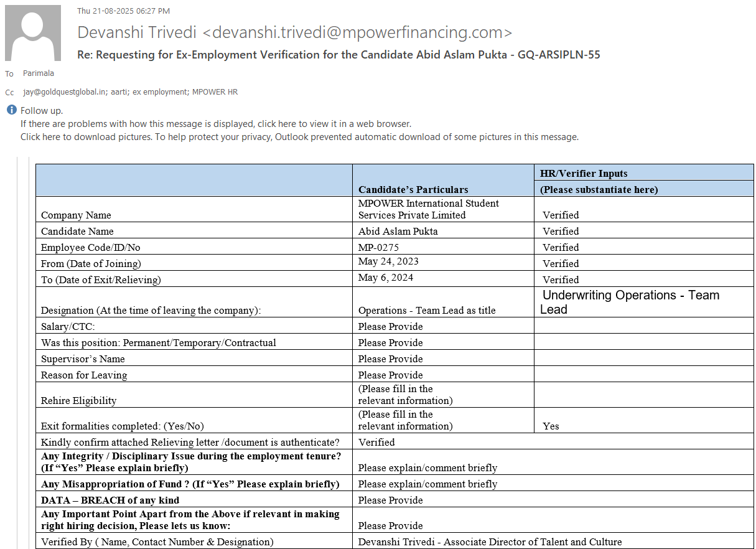
Task: Click explain/comment briefly in Integrity row
Action: [x=427, y=467]
